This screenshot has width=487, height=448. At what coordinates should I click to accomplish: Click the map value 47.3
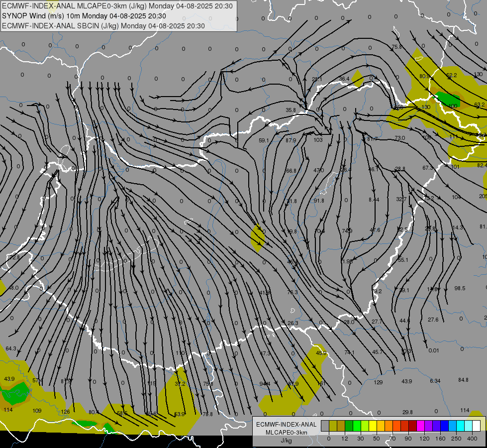point(265,353)
